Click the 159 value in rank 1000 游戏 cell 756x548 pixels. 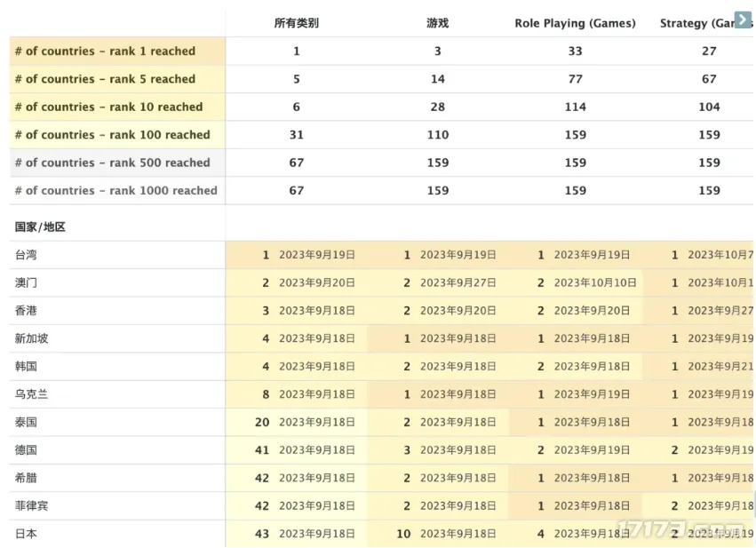pyautogui.click(x=437, y=190)
